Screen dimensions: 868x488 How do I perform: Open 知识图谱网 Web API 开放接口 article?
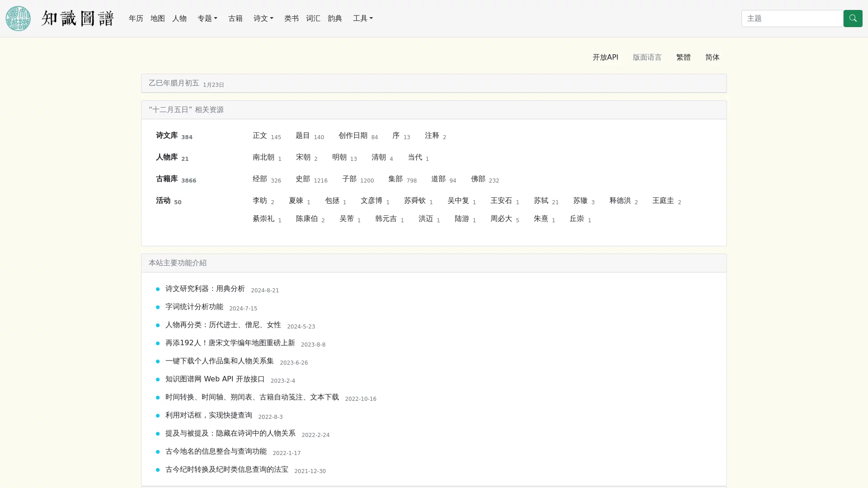pyautogui.click(x=215, y=379)
